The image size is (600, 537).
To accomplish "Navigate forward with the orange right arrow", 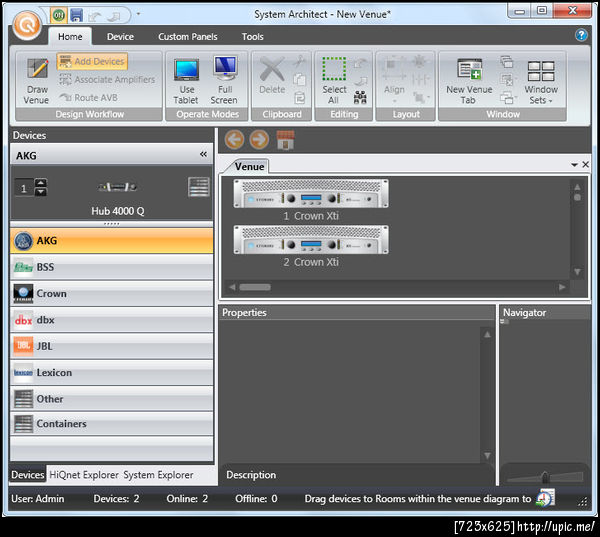I will [259, 139].
